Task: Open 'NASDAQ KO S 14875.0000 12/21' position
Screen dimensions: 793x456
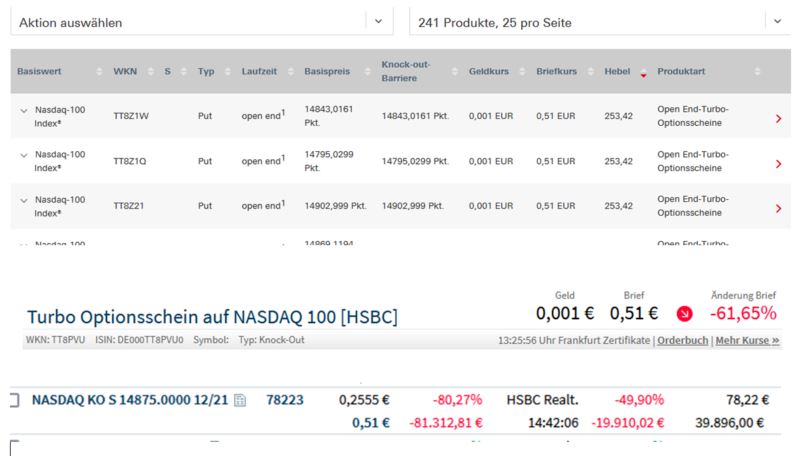Action: pos(130,400)
